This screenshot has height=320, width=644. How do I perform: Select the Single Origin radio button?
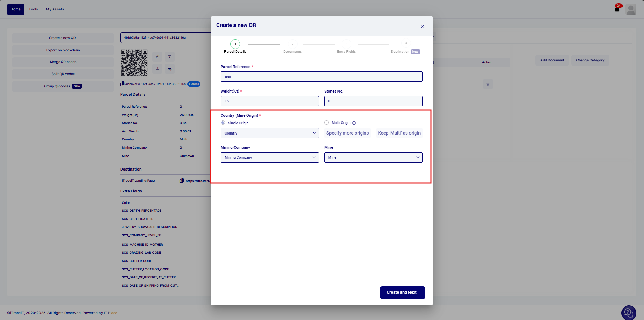pos(223,123)
